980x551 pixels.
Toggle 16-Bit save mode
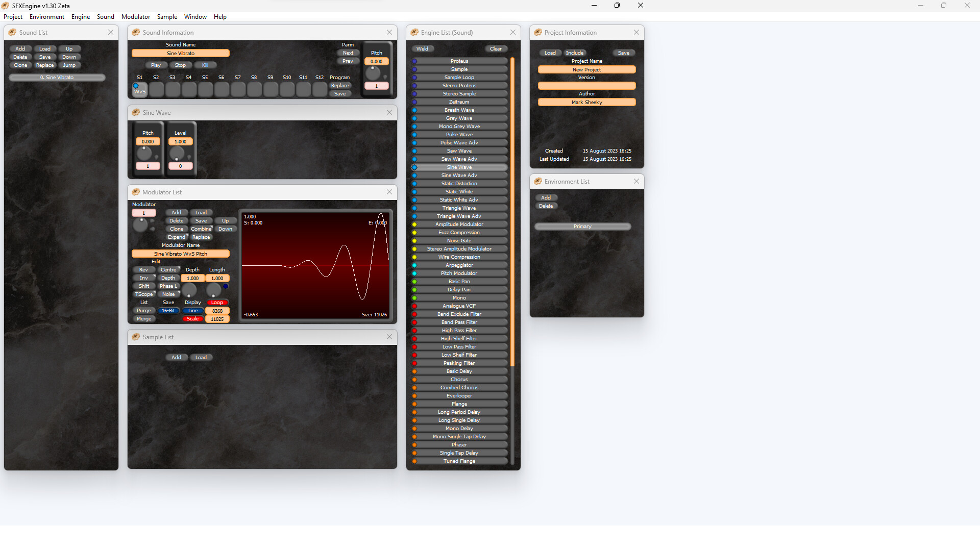(168, 310)
